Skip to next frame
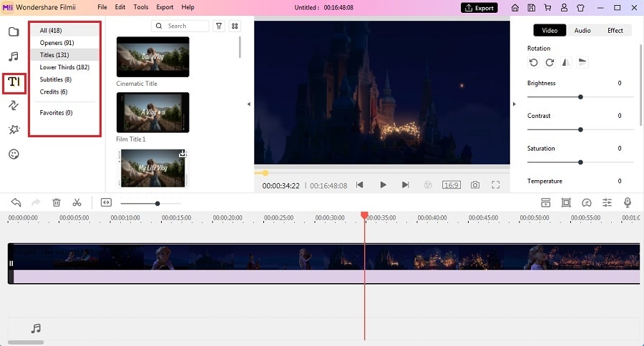The height and width of the screenshot is (346, 644). [x=406, y=184]
